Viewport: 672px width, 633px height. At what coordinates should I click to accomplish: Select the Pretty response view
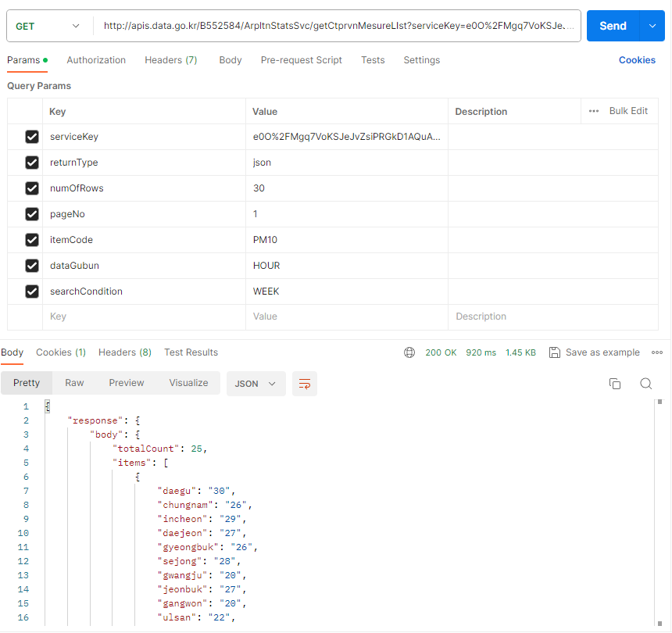(x=27, y=383)
